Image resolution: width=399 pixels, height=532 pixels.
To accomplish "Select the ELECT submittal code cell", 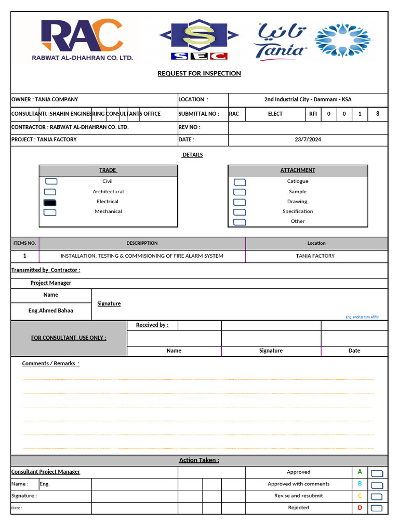I will [275, 114].
